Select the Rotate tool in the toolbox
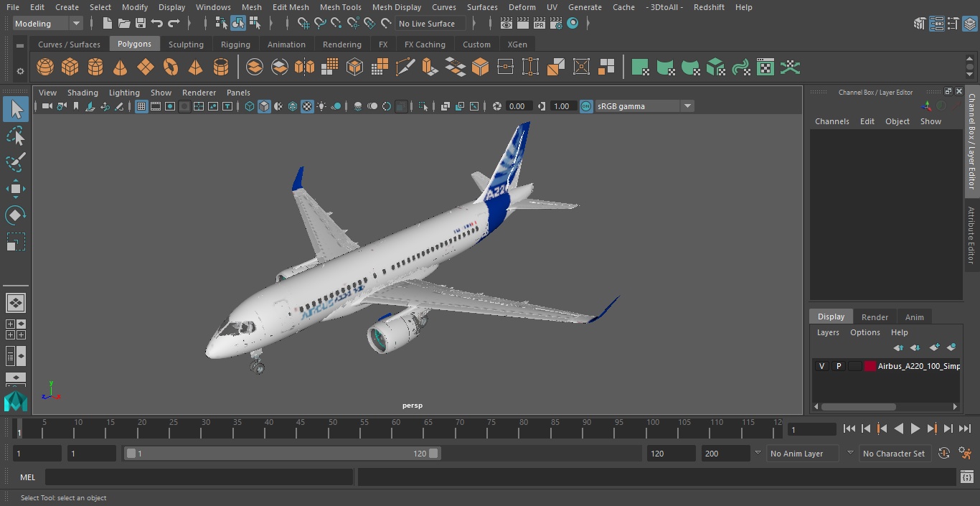Screen dimensions: 980x506 (x=15, y=215)
